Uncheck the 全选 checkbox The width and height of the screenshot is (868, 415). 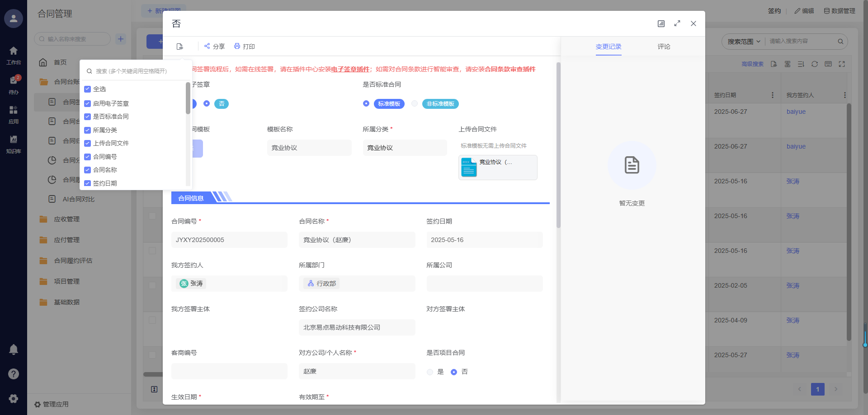click(x=88, y=89)
